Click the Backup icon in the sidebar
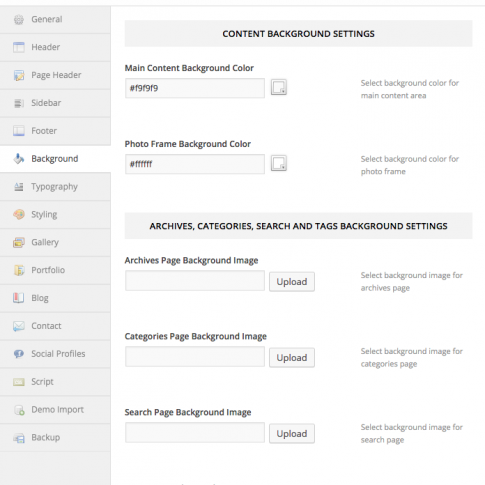 click(19, 438)
